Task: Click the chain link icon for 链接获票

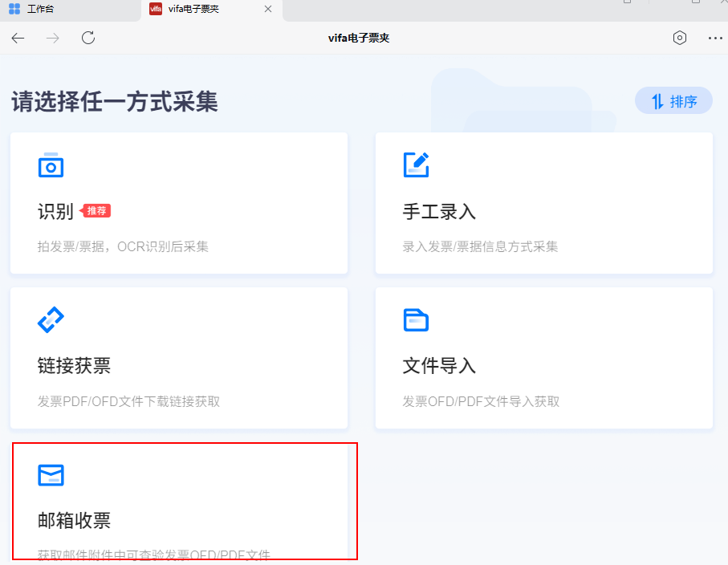Action: tap(51, 319)
